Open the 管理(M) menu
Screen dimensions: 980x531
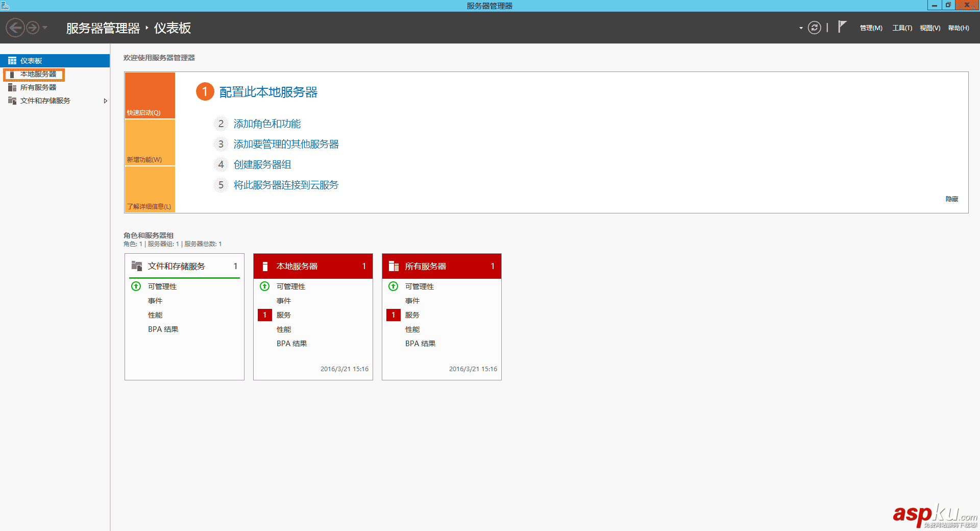(871, 28)
